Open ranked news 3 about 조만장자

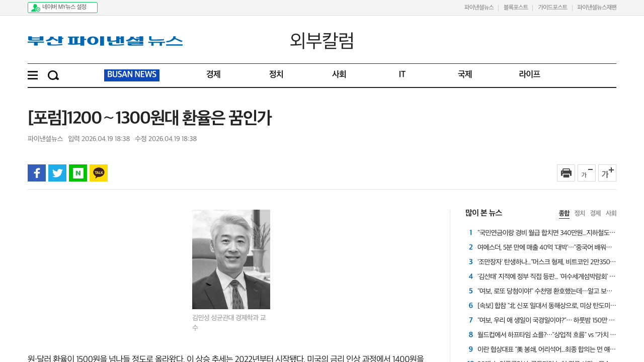pos(546,262)
